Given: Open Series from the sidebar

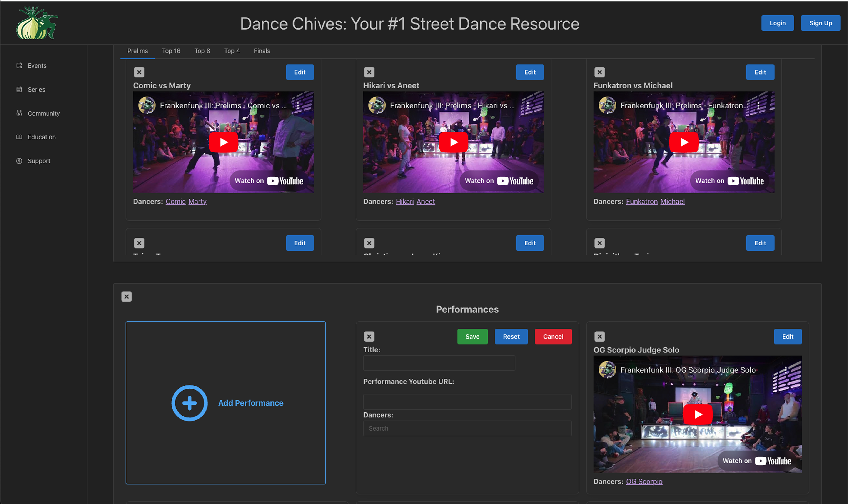Looking at the screenshot, I should point(36,89).
